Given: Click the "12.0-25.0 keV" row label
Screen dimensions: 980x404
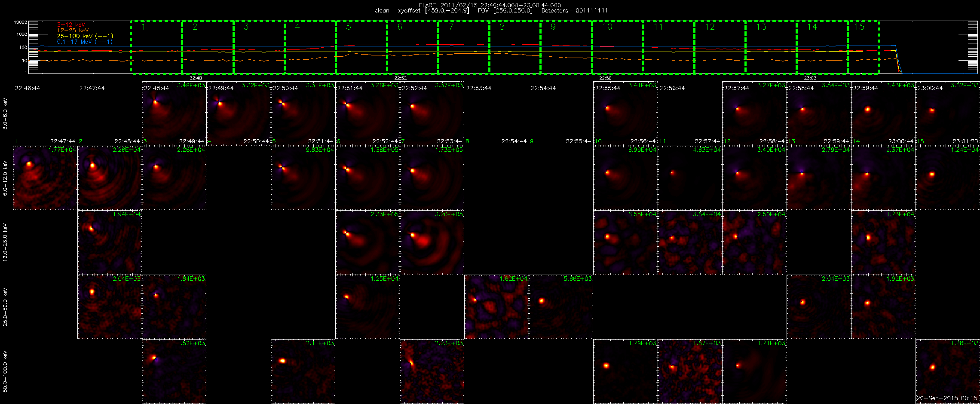Looking at the screenshot, I should [5, 242].
